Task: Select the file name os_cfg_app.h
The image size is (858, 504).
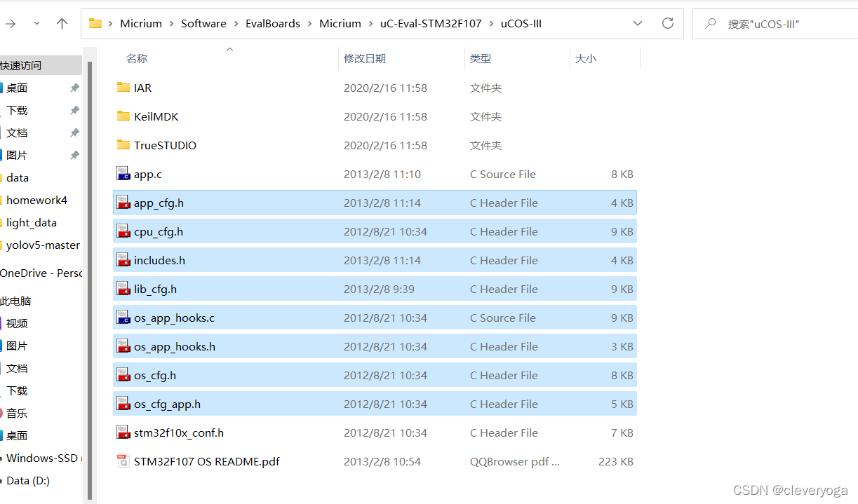Action: tap(167, 404)
